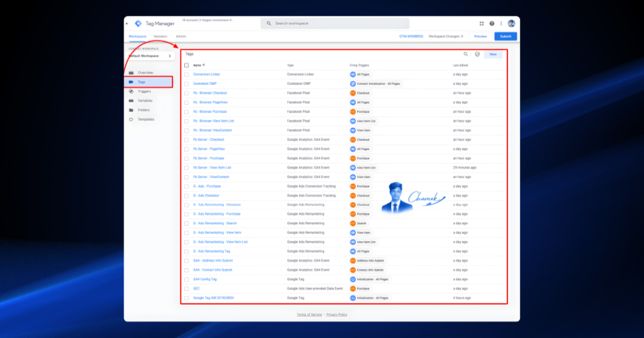Open the GA4 Config Tag link
The height and width of the screenshot is (338, 644).
point(205,279)
